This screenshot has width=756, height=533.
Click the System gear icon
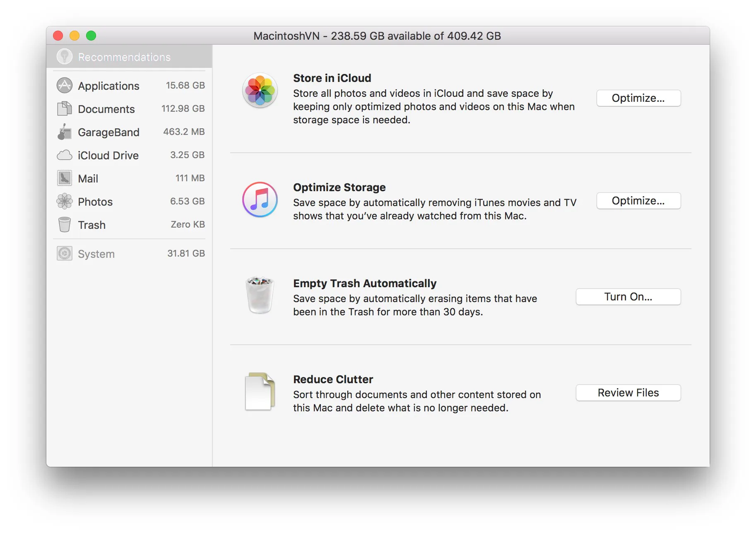tap(65, 253)
